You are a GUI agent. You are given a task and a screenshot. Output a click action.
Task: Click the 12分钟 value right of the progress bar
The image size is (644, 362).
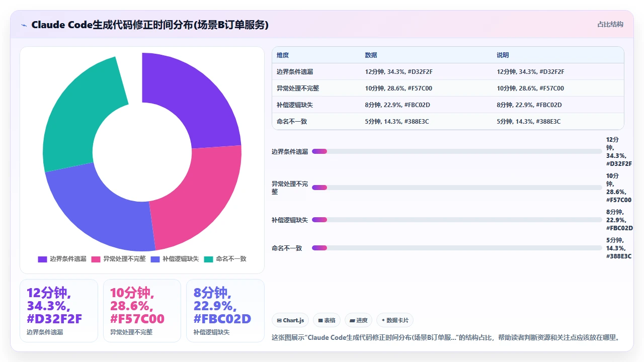coord(619,151)
